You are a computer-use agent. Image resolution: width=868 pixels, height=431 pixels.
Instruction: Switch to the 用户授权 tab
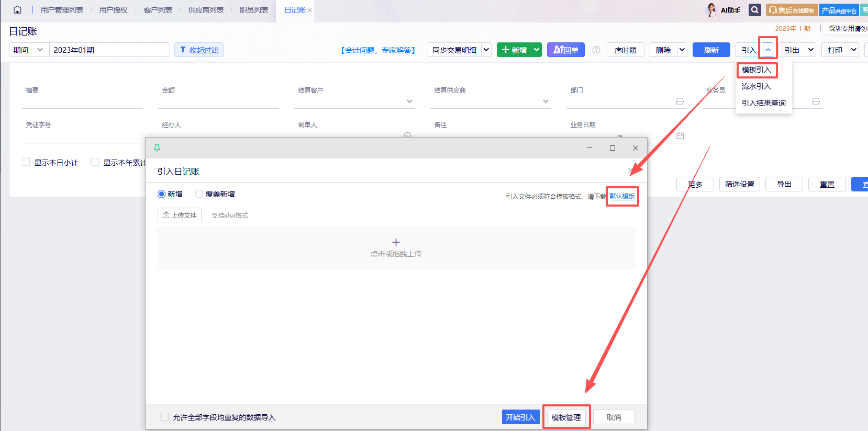pyautogui.click(x=114, y=10)
